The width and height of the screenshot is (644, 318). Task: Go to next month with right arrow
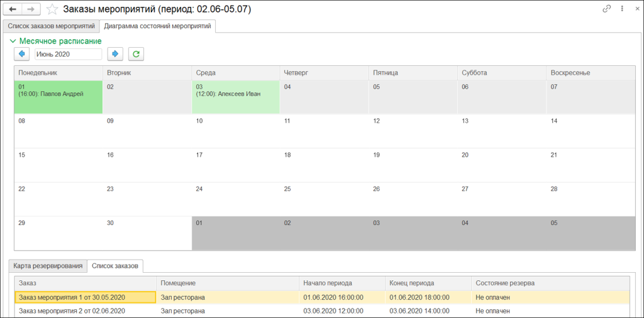click(115, 54)
